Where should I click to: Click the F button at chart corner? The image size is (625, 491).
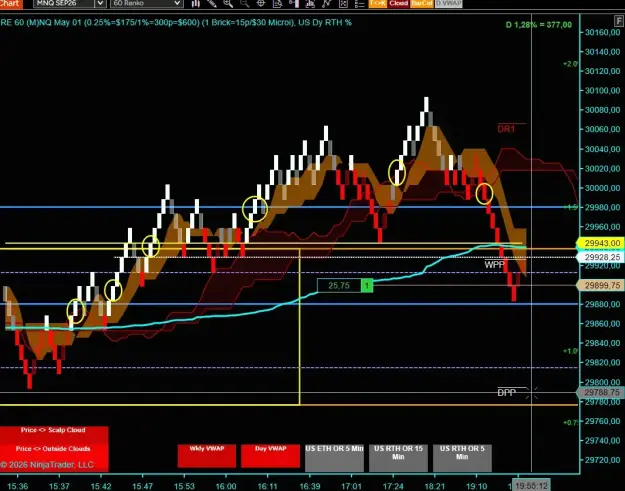(619, 21)
